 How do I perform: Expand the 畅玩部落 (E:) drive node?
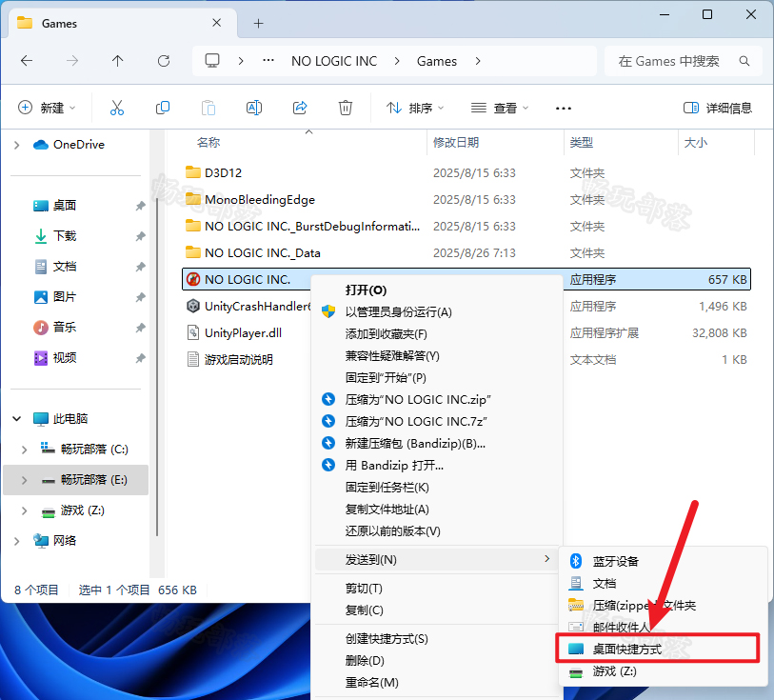[24, 480]
